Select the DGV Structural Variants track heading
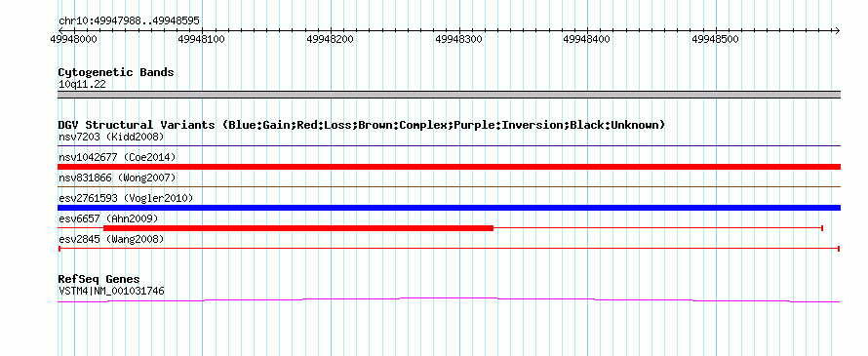868x356 pixels. pyautogui.click(x=361, y=125)
